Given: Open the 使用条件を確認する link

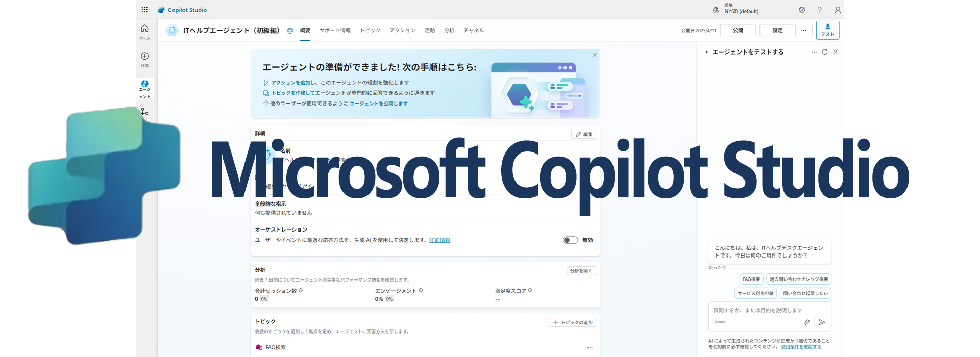Looking at the screenshot, I should (x=801, y=347).
